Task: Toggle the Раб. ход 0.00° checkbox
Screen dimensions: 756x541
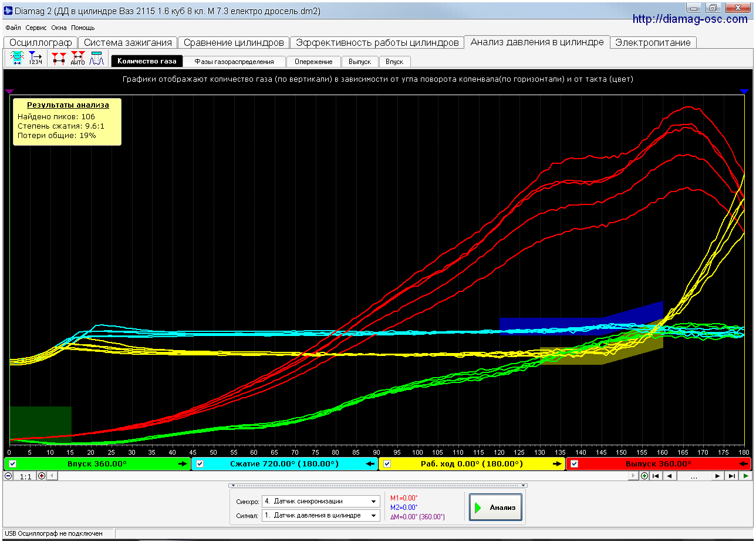Action: (387, 464)
